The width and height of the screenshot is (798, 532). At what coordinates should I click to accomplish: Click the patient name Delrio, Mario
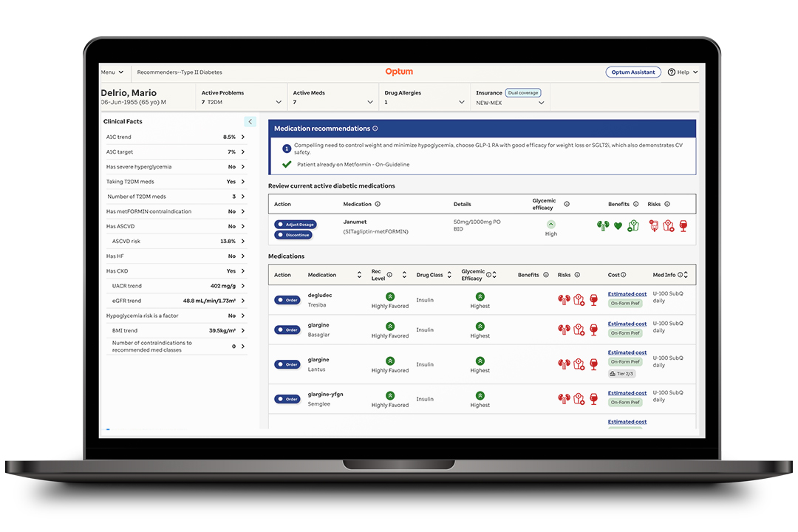[129, 92]
